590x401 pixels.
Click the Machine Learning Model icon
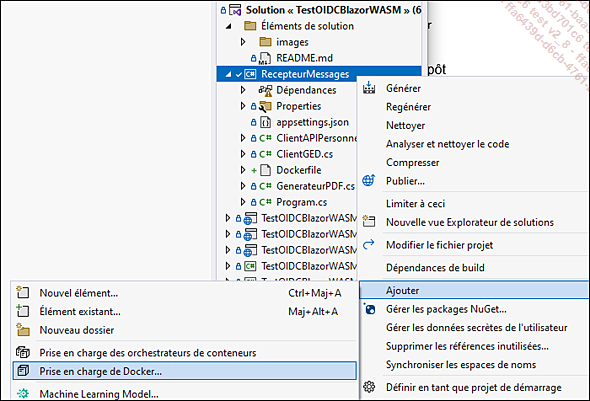point(23,393)
